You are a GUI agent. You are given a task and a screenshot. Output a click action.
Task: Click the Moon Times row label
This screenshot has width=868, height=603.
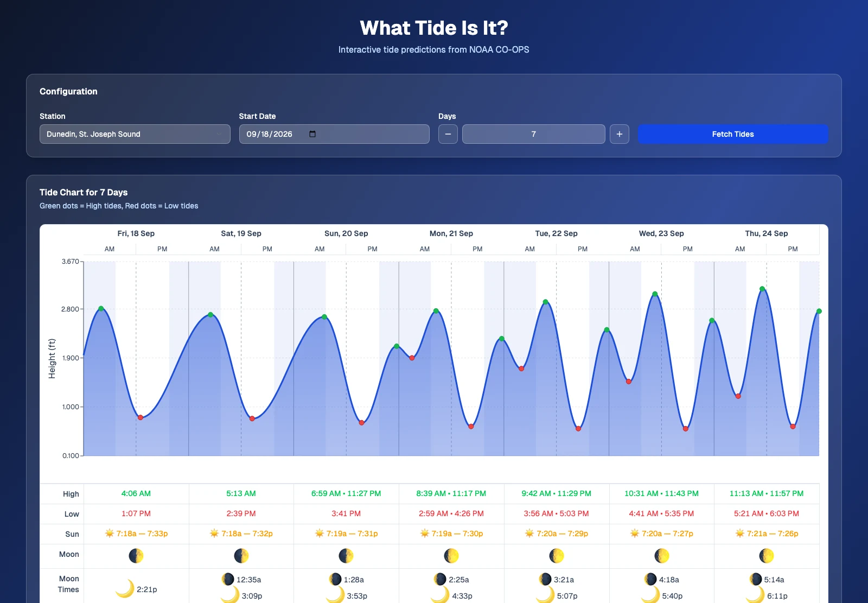point(69,584)
